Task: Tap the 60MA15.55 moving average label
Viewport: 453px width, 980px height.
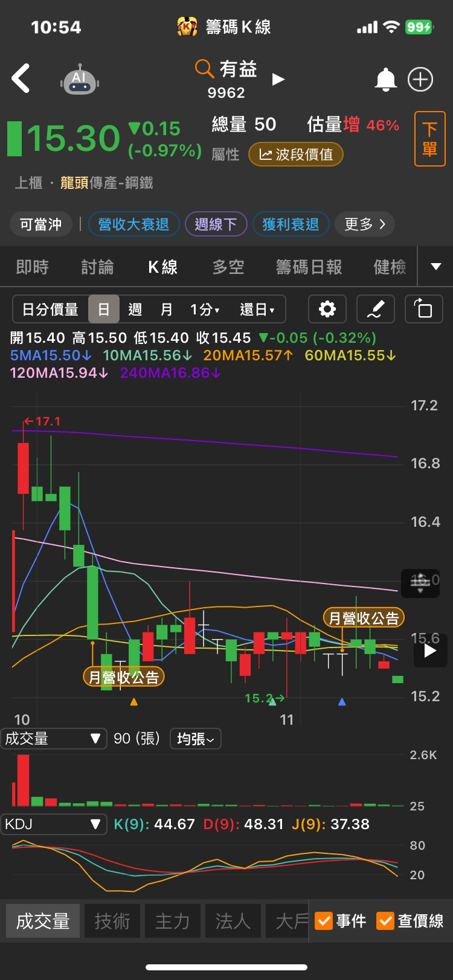Action: point(350,355)
